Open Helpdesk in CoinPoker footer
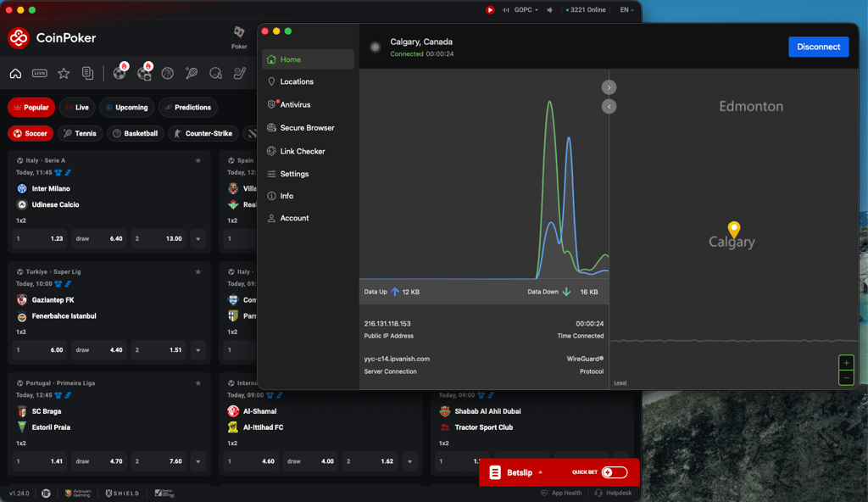This screenshot has height=502, width=868. [613, 494]
